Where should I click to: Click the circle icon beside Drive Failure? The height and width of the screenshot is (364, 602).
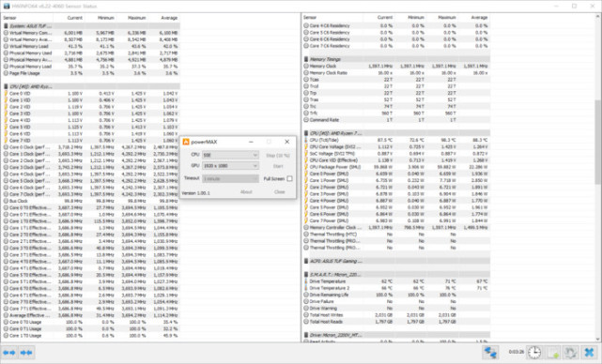[x=306, y=301]
